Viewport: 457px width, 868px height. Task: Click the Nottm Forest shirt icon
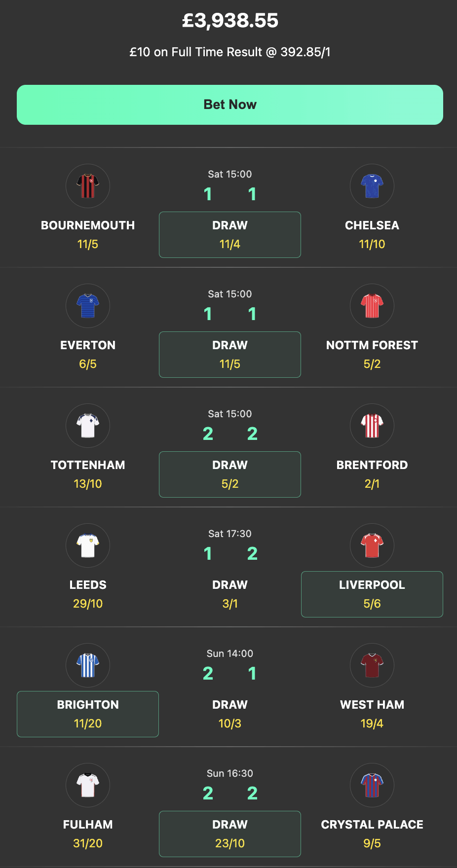372,306
